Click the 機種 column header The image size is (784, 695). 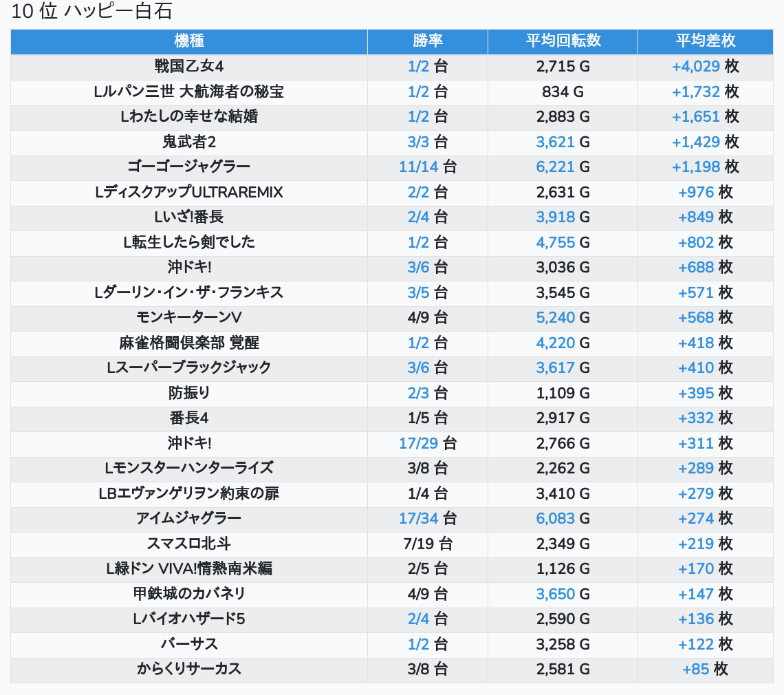(189, 41)
